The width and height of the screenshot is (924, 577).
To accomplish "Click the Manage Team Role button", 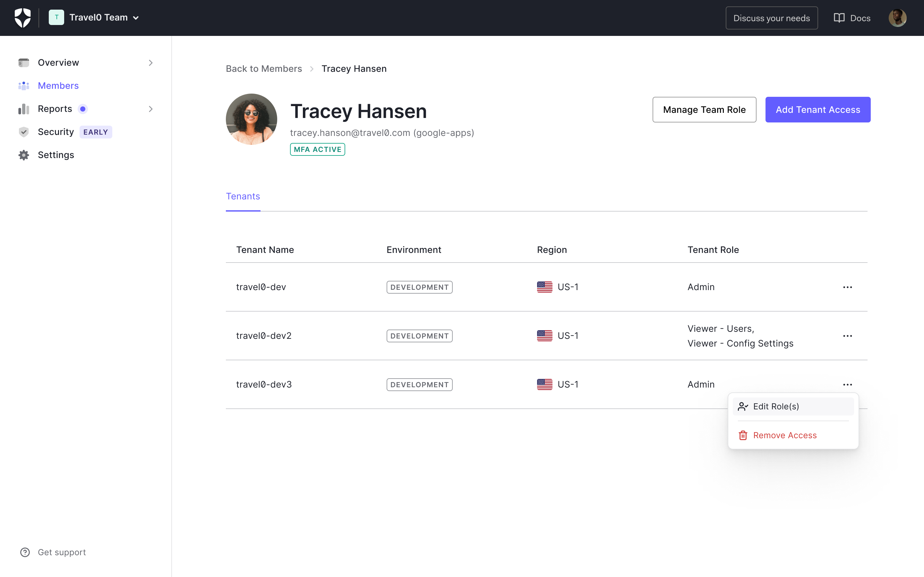I will pos(705,110).
